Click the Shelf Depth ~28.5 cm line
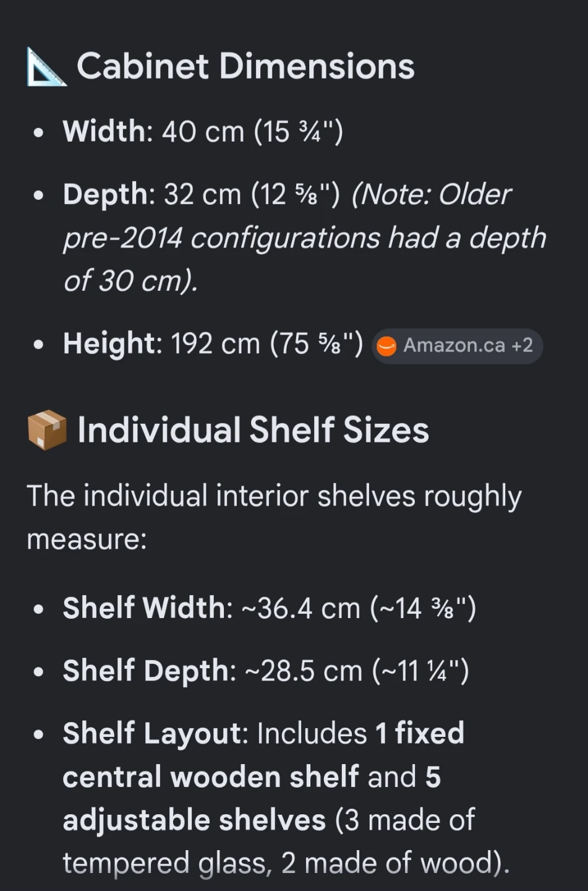Screen dimensions: 588x891 [266, 670]
